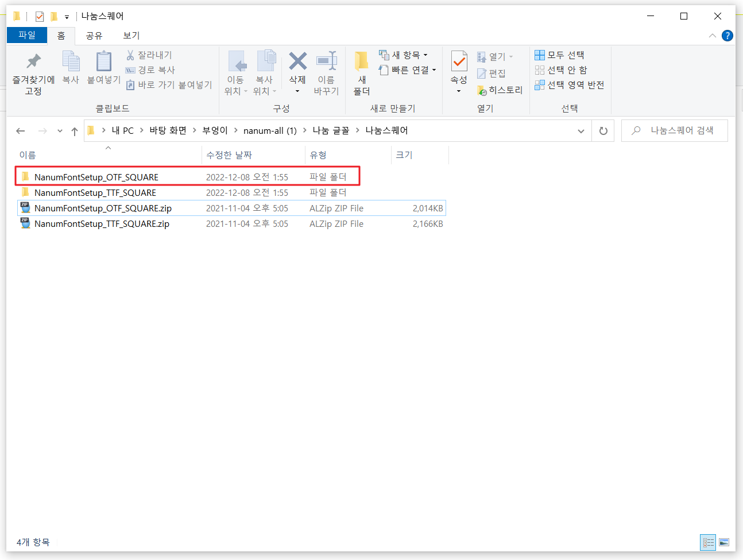Switch to Large icons view in status bar
The height and width of the screenshot is (560, 743).
[724, 542]
